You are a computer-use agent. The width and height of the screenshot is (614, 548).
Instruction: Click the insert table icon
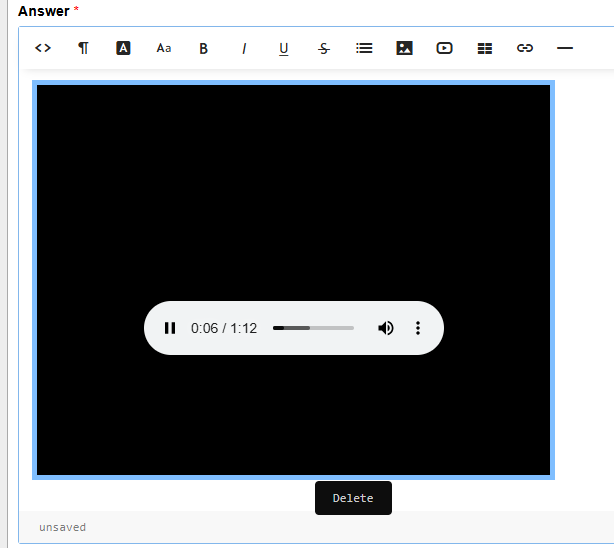(x=485, y=48)
